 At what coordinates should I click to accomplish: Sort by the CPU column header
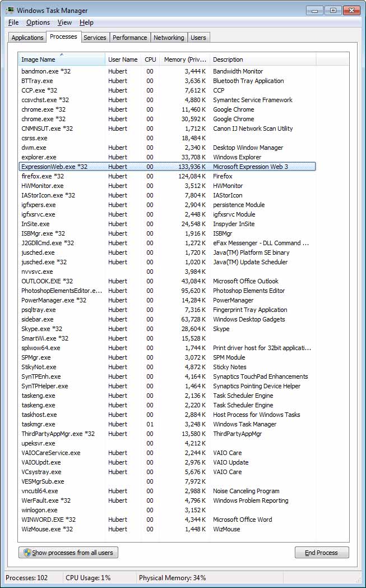tap(150, 59)
